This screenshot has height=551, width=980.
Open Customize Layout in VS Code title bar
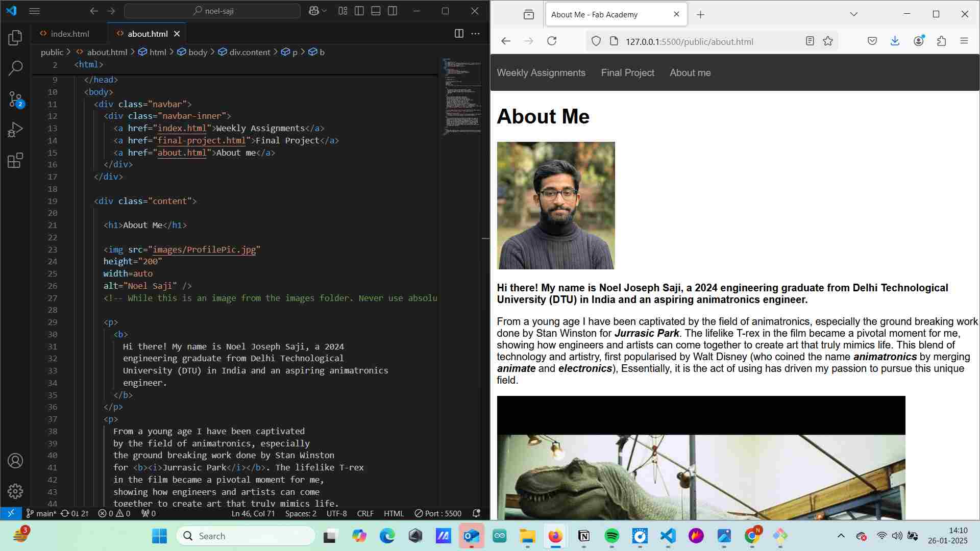point(343,11)
